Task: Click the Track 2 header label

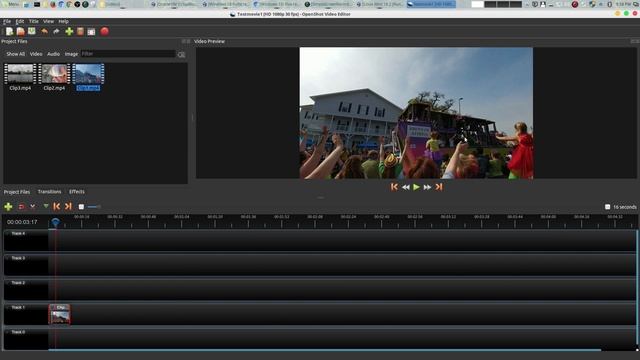Action: coord(18,282)
